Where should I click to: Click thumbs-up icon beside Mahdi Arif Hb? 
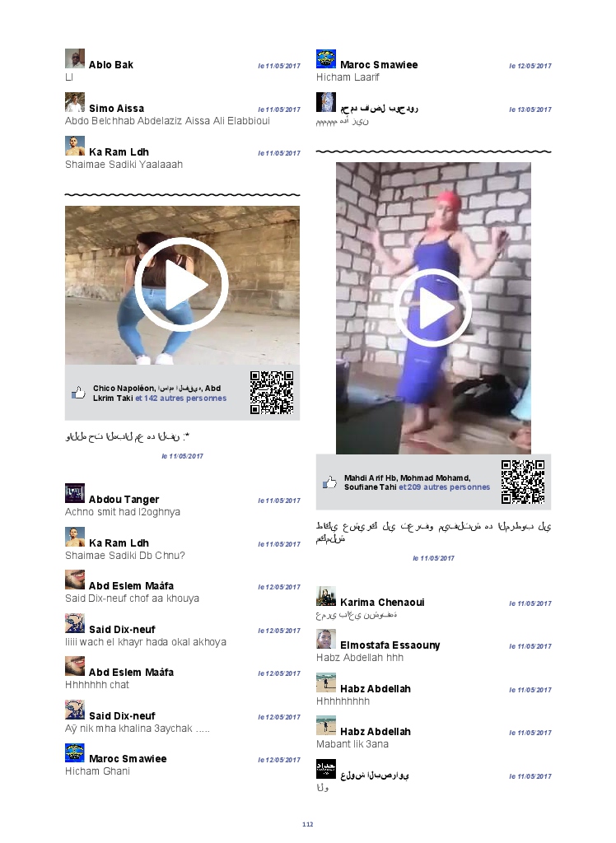[329, 482]
